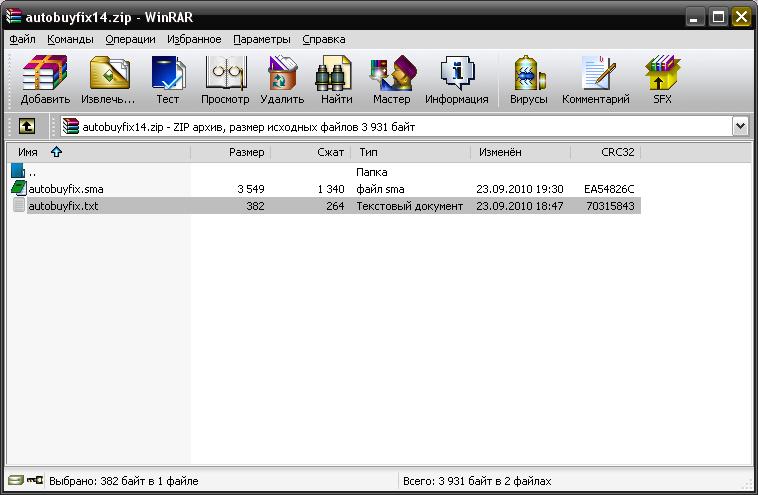Show archive Информация icon
Viewport: 758px width, 495px height.
(x=457, y=73)
